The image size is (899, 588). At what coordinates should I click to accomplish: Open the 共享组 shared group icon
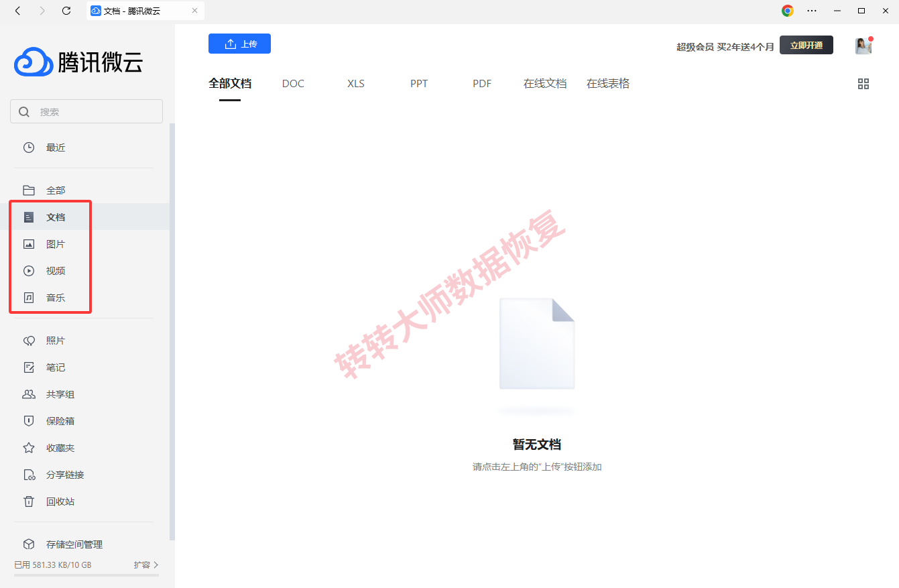point(29,394)
